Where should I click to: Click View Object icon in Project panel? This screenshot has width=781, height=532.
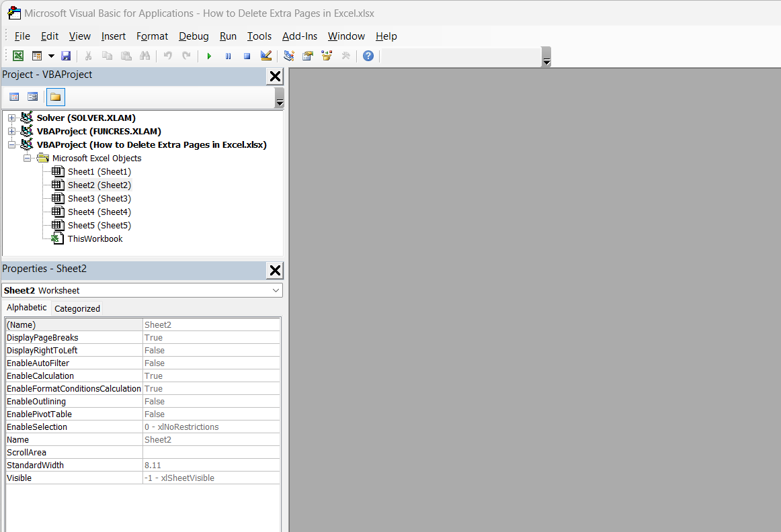click(x=33, y=97)
